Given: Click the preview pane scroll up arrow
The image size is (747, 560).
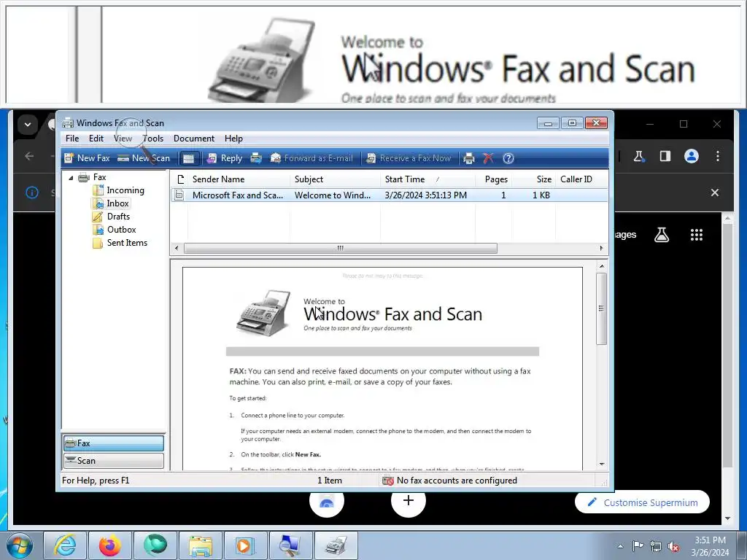Looking at the screenshot, I should [602, 265].
